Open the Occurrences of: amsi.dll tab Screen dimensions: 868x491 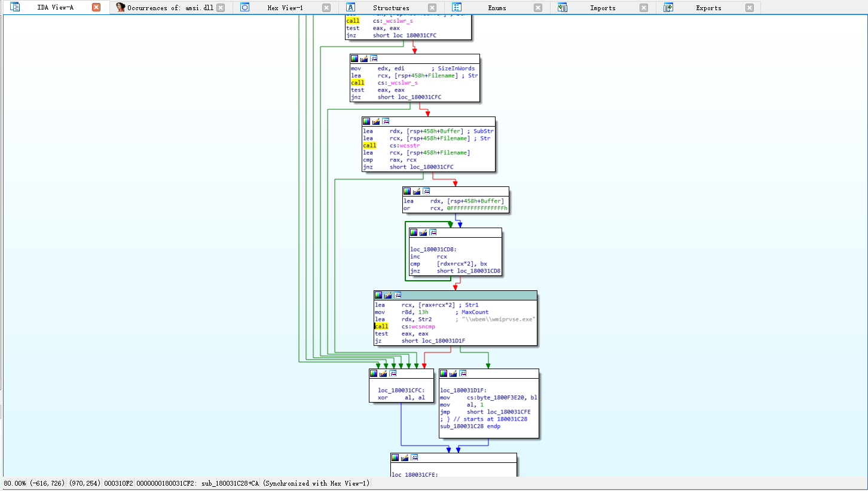pyautogui.click(x=170, y=8)
